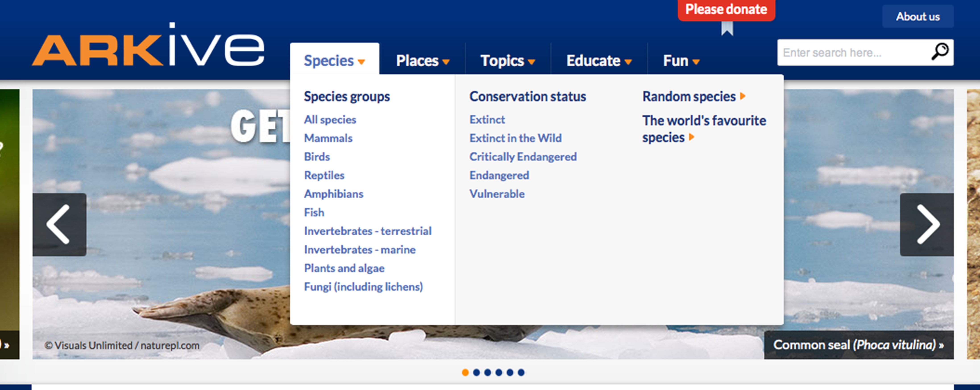The width and height of the screenshot is (980, 390).
Task: Click the search magnifying glass icon
Action: 940,52
